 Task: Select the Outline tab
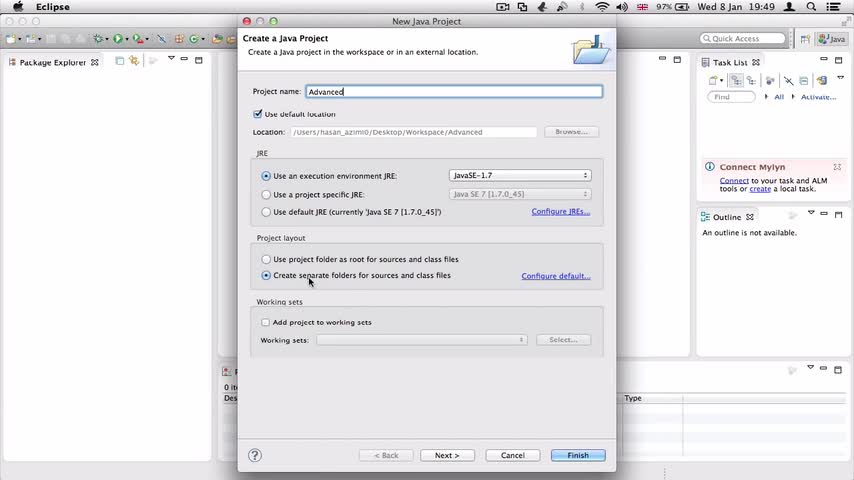(x=727, y=217)
